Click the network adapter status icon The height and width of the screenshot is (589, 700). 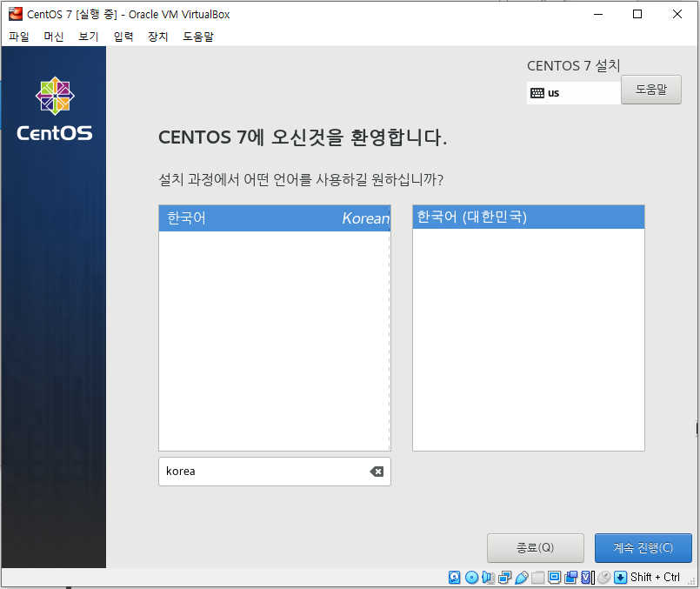coord(505,578)
